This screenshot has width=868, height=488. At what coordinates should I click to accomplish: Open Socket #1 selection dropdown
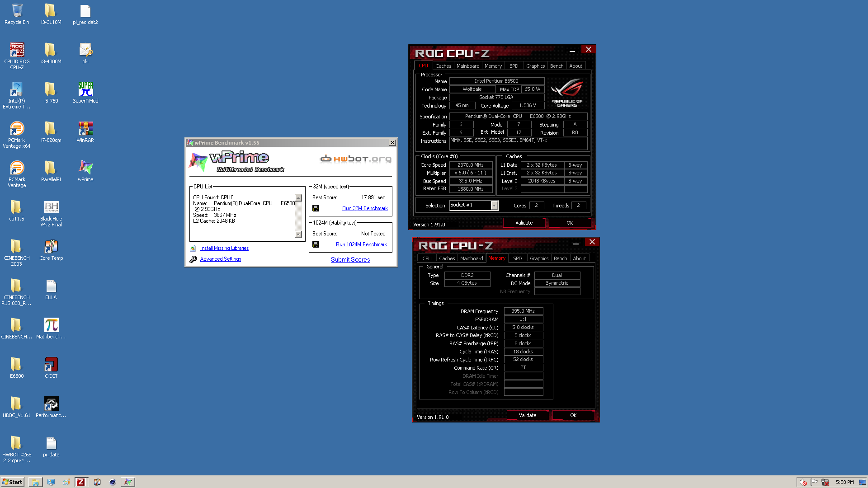coord(494,206)
